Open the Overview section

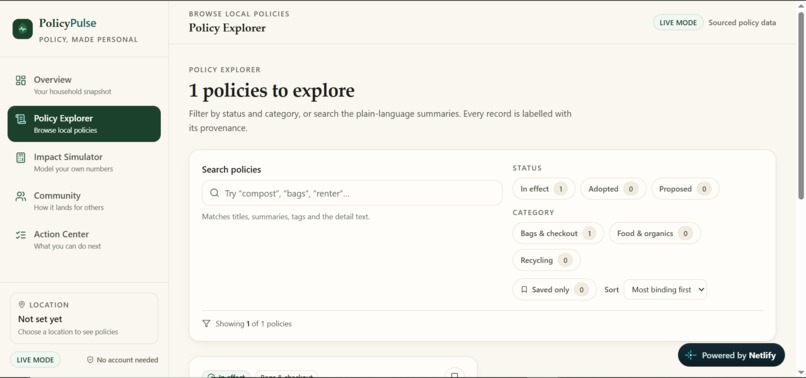pos(84,85)
